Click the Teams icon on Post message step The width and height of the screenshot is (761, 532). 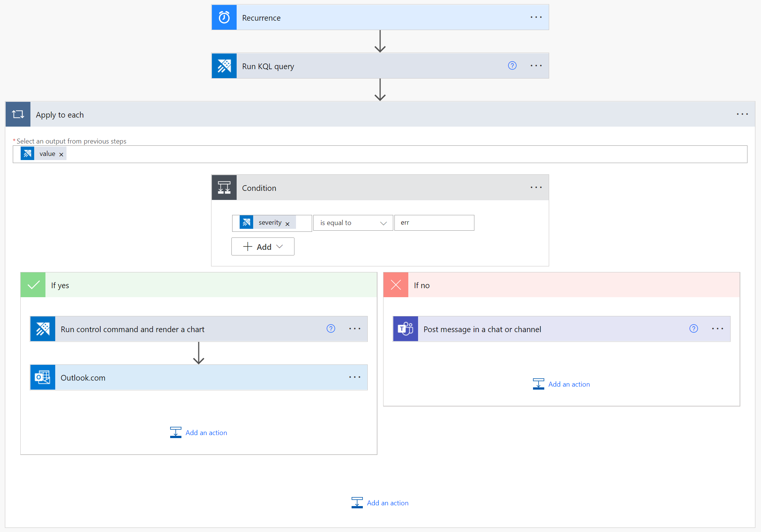point(405,329)
